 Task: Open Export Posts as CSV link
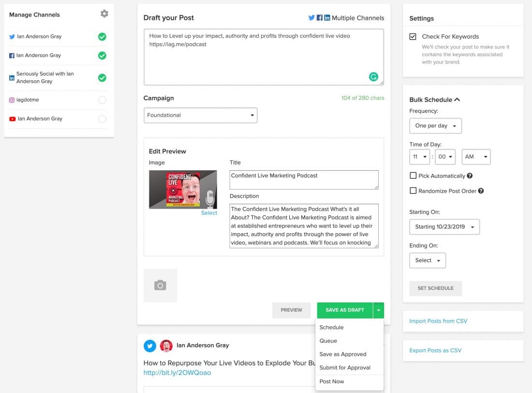click(x=435, y=350)
